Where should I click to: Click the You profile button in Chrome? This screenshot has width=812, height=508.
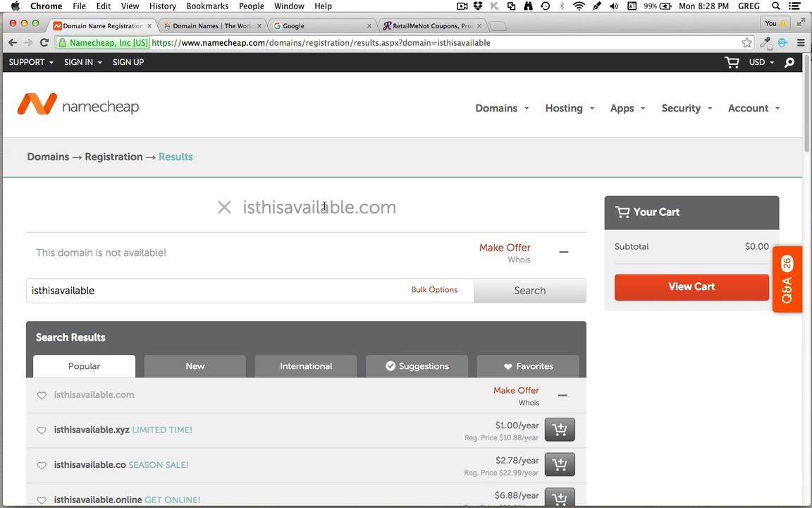(x=775, y=23)
